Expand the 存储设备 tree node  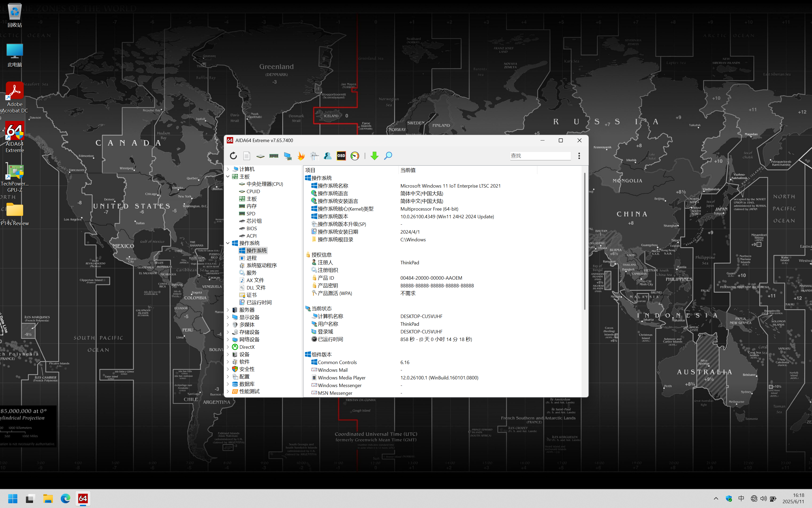[228, 332]
